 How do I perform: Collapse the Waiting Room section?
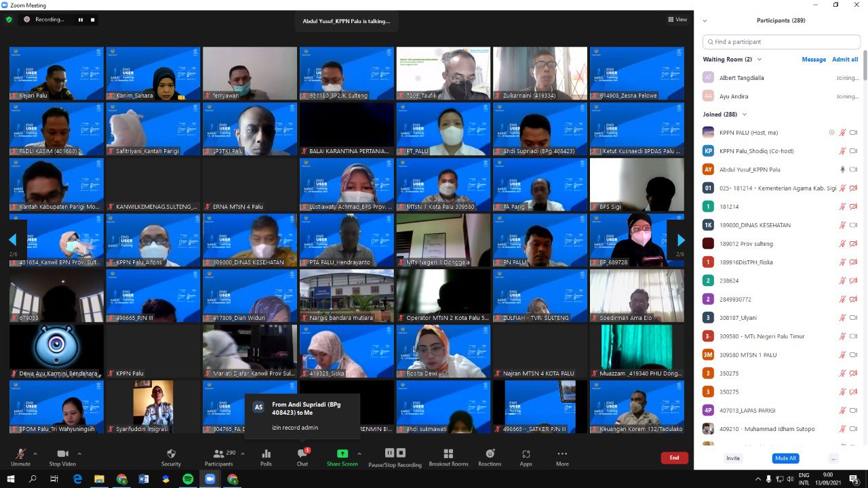coord(759,60)
